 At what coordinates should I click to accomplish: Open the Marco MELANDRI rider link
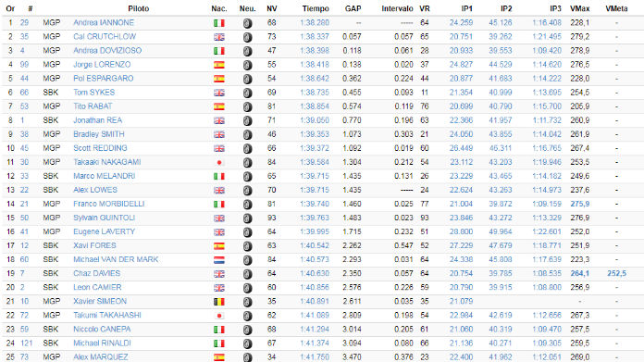click(x=104, y=176)
